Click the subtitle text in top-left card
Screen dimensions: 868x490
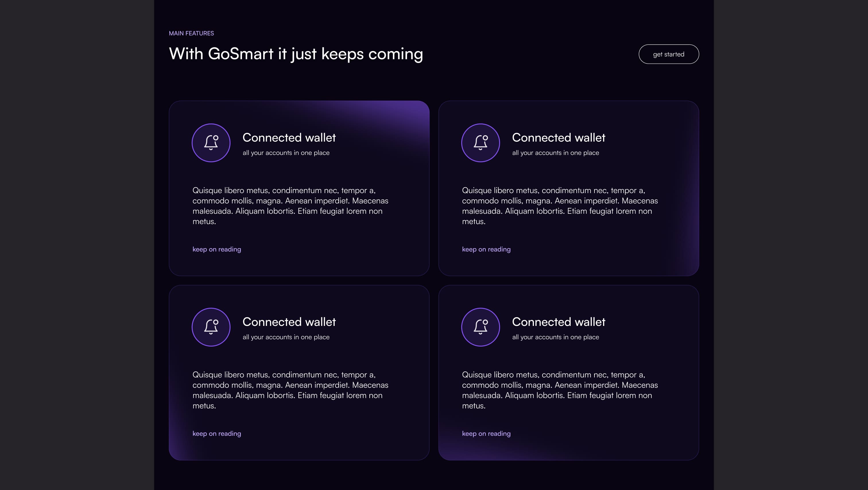tap(286, 153)
